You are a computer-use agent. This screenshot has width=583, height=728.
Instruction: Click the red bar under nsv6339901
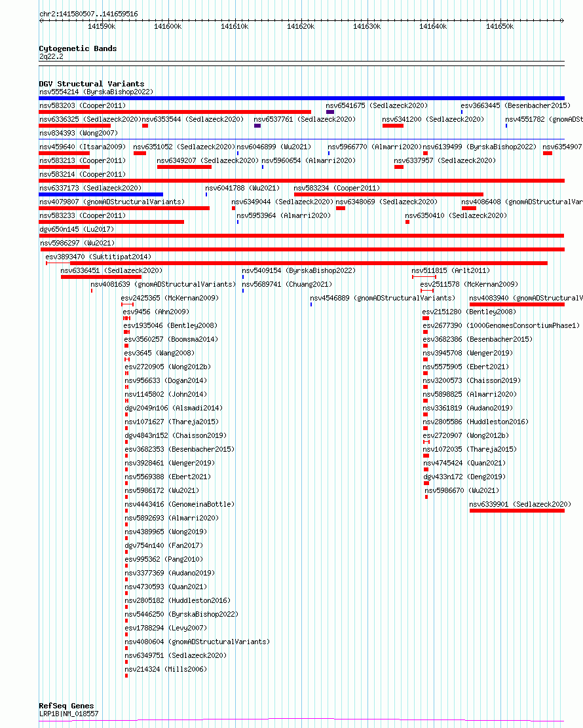517,511
